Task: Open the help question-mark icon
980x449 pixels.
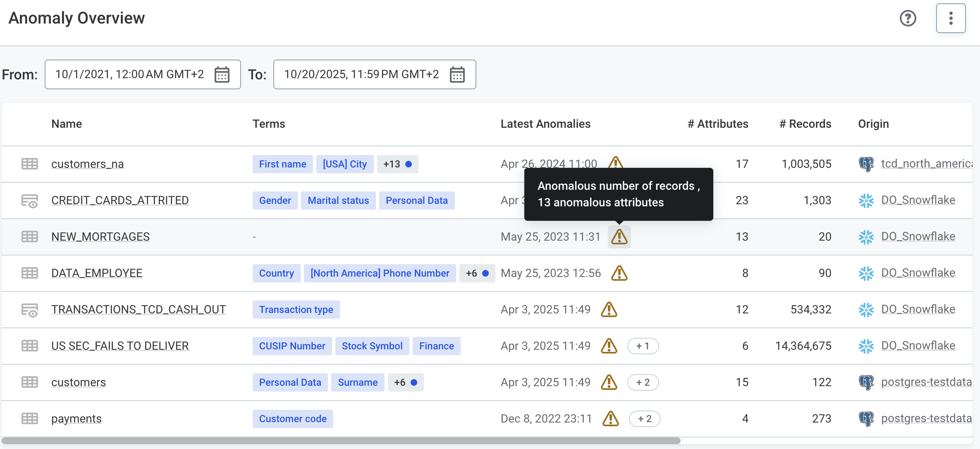Action: pyautogui.click(x=908, y=18)
